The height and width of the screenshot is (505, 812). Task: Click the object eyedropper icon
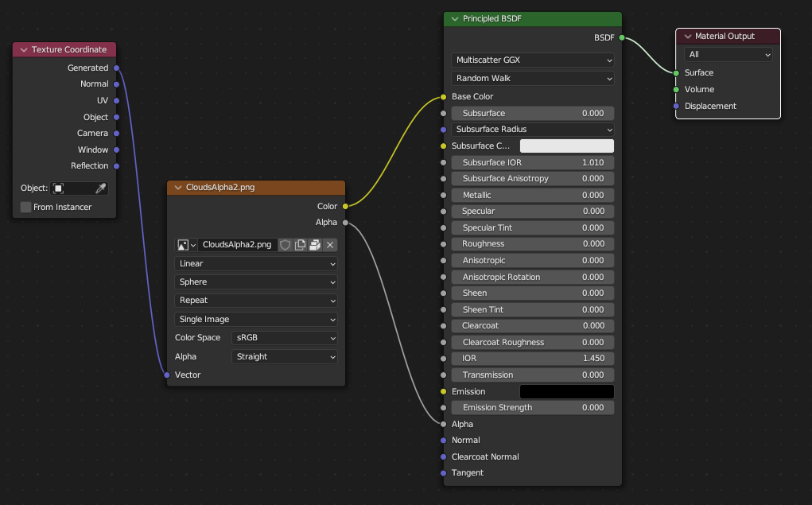point(100,188)
